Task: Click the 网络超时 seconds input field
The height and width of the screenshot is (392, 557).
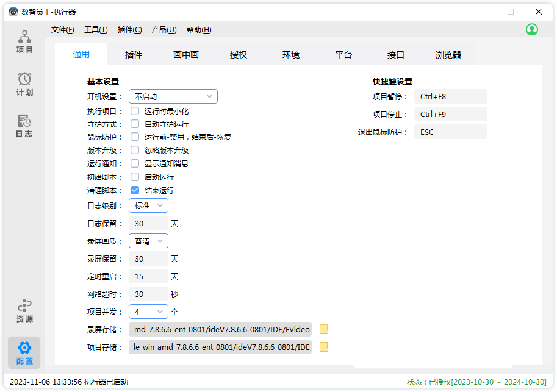Action: click(x=148, y=294)
